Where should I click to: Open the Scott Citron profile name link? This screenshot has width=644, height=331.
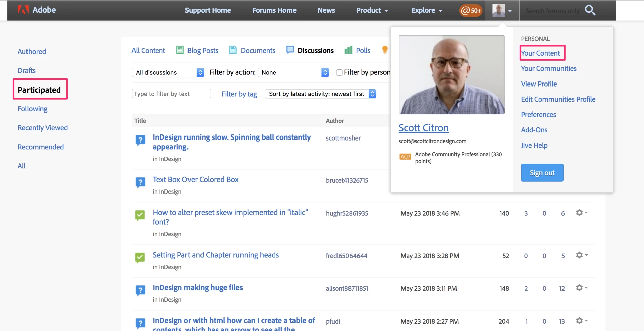[x=424, y=128]
